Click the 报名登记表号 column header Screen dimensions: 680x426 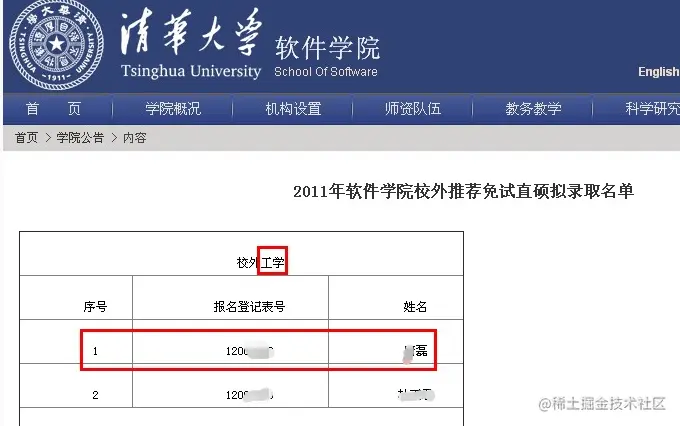click(x=249, y=307)
